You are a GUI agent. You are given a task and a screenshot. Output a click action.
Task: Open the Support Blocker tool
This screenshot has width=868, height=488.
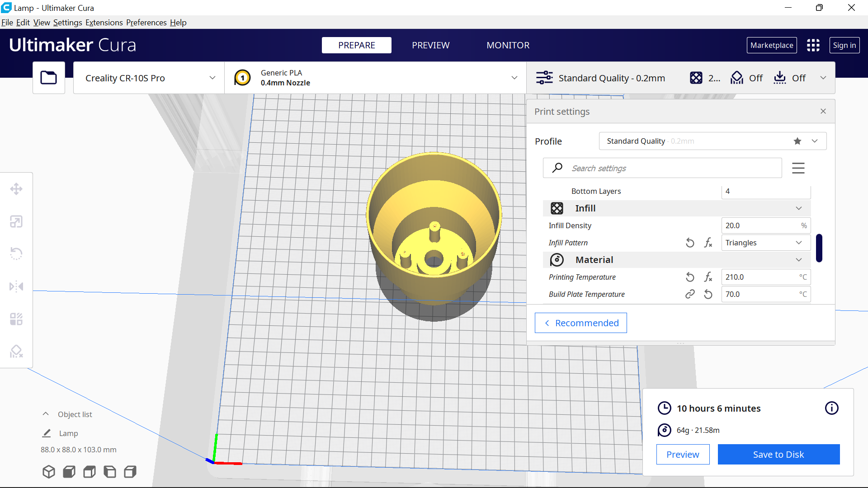16,351
